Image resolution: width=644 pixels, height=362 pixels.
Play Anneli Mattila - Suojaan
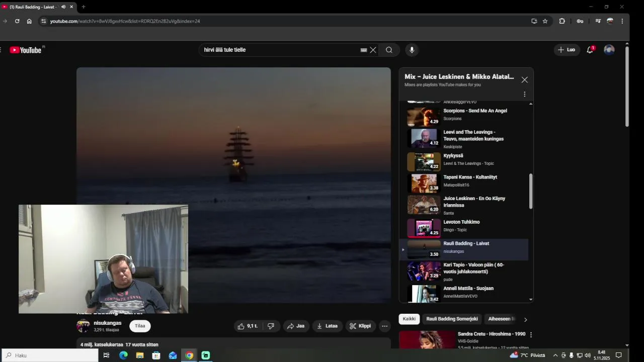[x=463, y=293]
